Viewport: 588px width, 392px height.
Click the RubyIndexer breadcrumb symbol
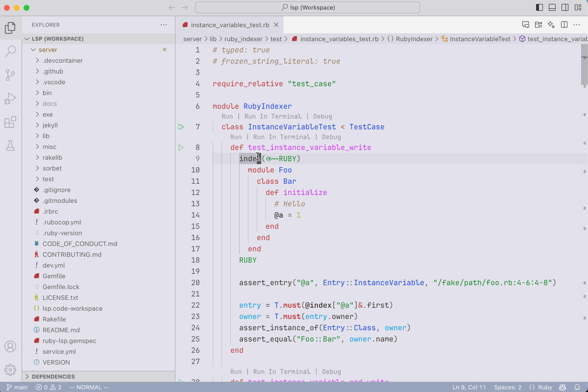coord(410,39)
